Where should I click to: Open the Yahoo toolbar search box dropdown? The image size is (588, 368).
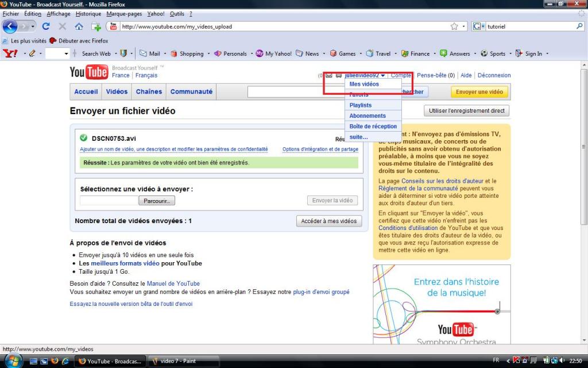click(x=67, y=53)
